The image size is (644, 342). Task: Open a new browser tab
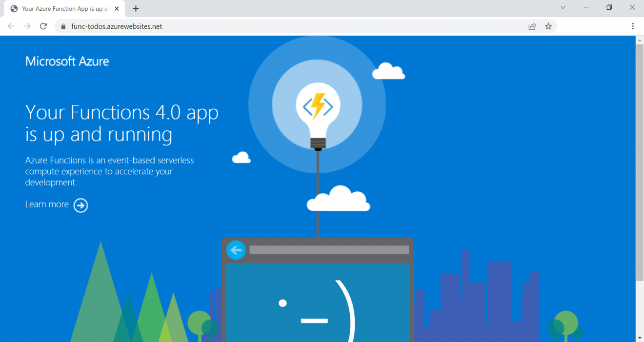[x=135, y=8]
